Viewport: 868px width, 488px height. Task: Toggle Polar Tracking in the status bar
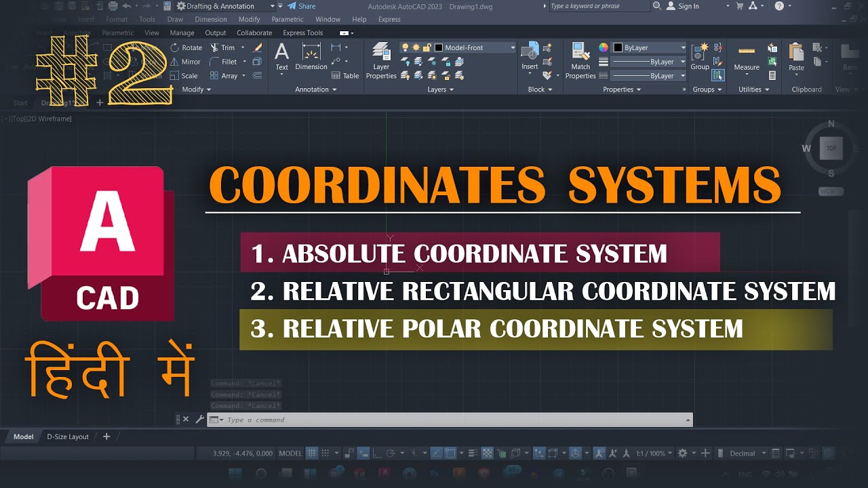click(390, 453)
